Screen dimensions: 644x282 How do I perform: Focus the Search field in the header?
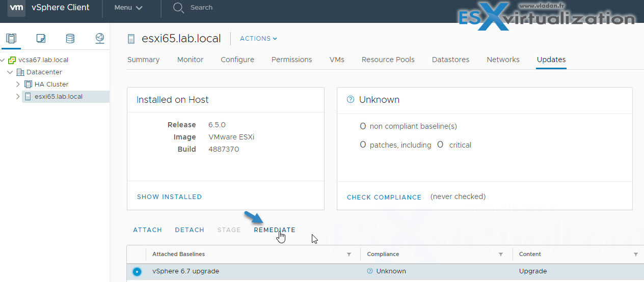201,8
